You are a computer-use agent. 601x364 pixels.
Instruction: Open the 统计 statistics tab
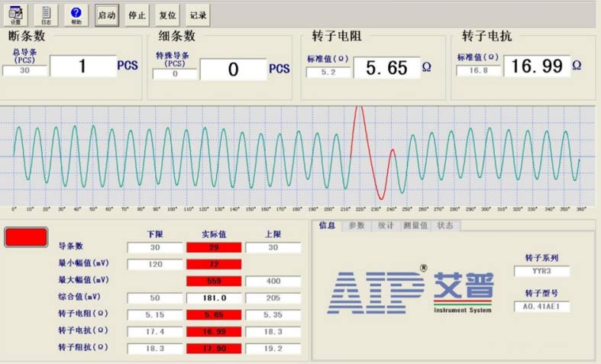(386, 225)
